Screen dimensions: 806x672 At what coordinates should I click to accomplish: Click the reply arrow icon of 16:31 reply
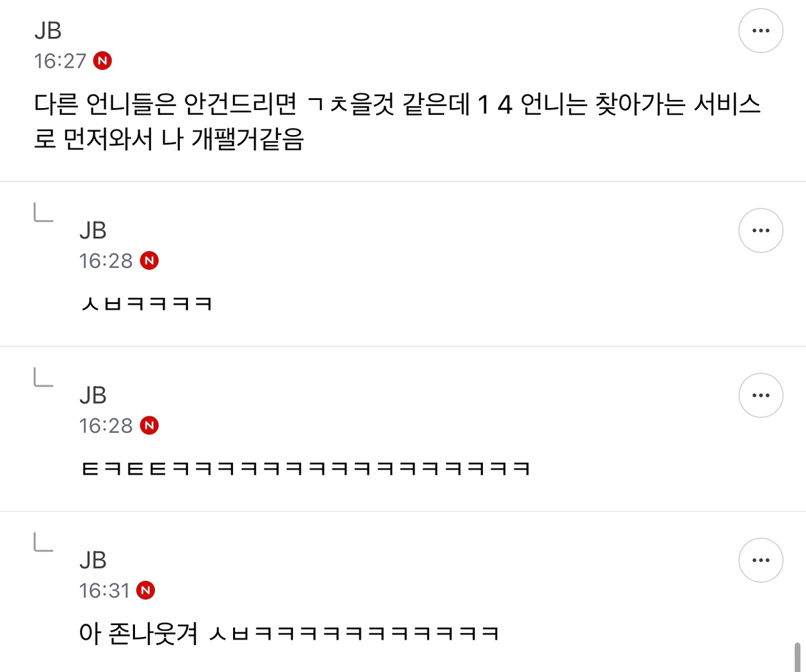pyautogui.click(x=43, y=542)
